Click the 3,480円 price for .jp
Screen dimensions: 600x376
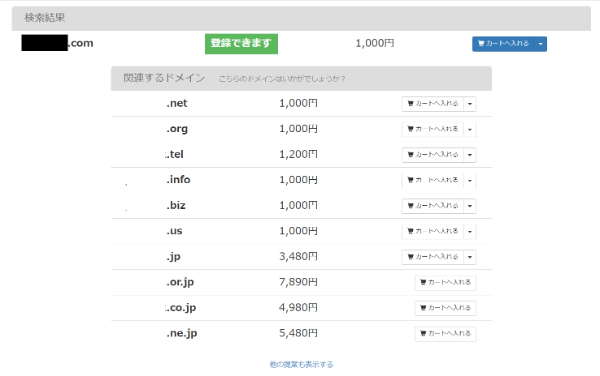pyautogui.click(x=298, y=256)
